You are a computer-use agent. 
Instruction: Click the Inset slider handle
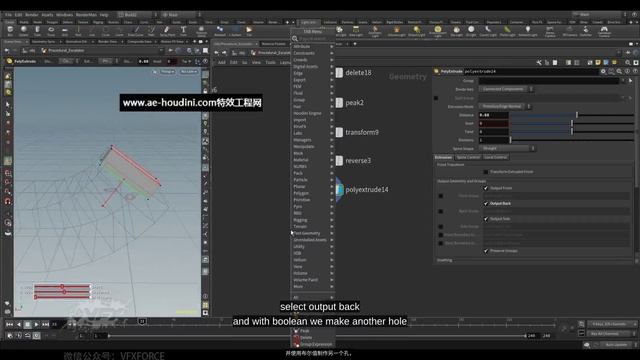click(572, 123)
